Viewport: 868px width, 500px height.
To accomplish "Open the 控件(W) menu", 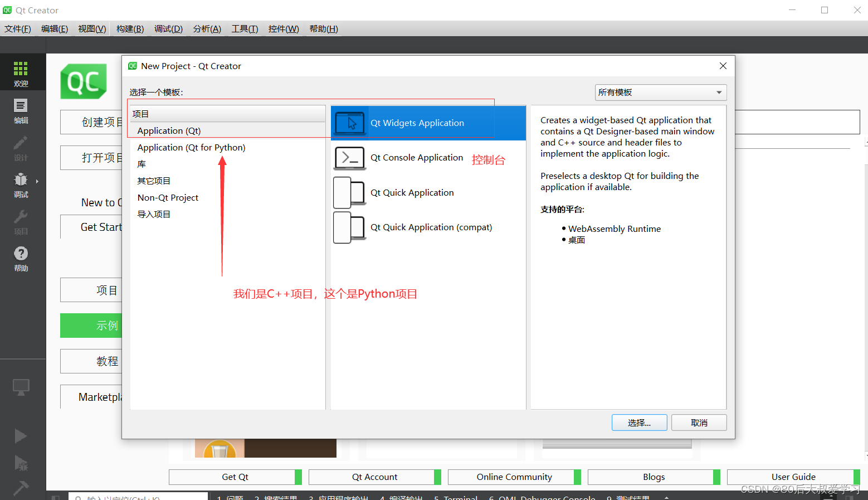I will click(284, 29).
